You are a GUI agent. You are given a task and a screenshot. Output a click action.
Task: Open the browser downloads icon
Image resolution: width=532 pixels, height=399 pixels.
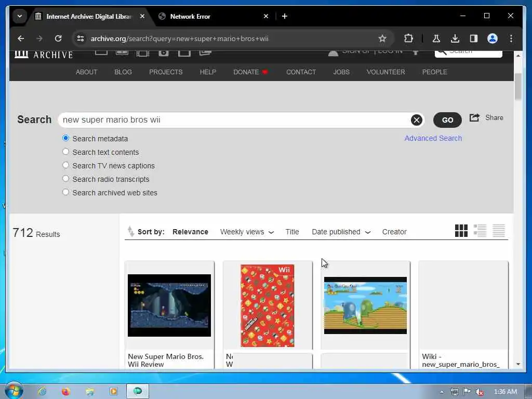tap(455, 38)
